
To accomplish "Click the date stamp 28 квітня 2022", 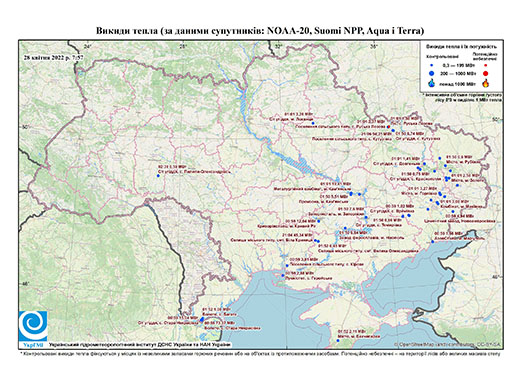I will click(54, 57).
